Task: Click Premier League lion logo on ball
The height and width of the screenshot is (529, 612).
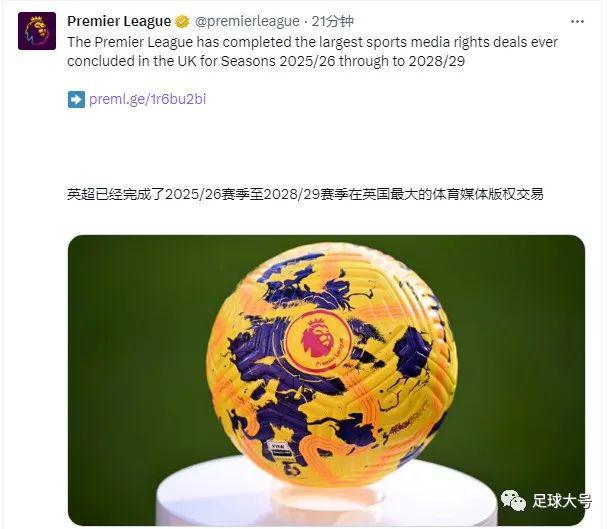Action: [x=317, y=340]
